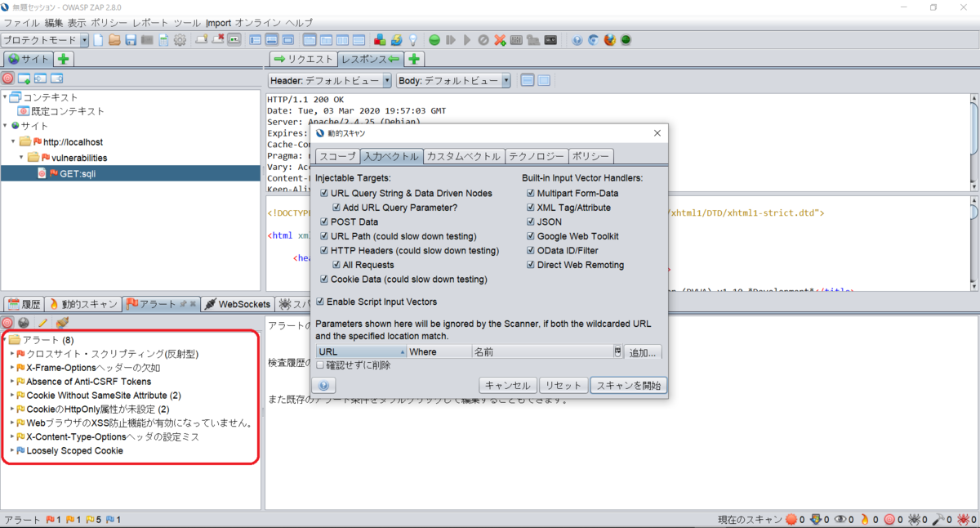The image size is (980, 528).
Task: Click the column selector icon in exclusion table header
Action: (618, 352)
